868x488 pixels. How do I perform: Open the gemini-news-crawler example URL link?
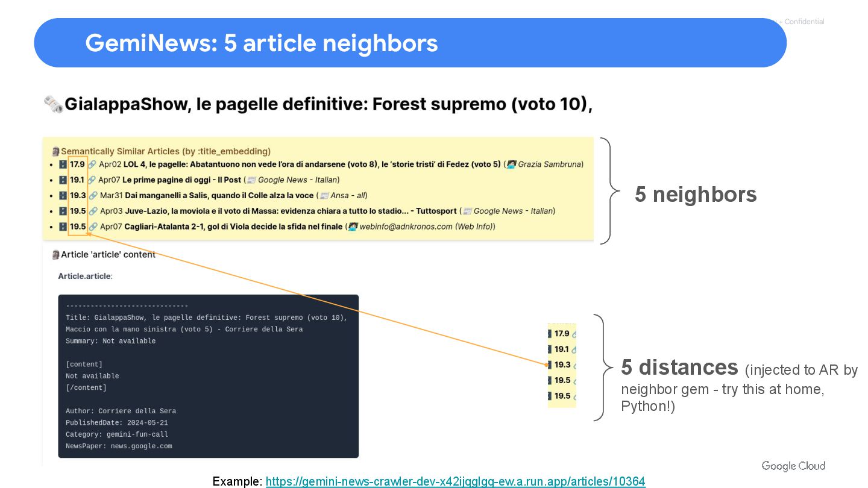coord(455,481)
